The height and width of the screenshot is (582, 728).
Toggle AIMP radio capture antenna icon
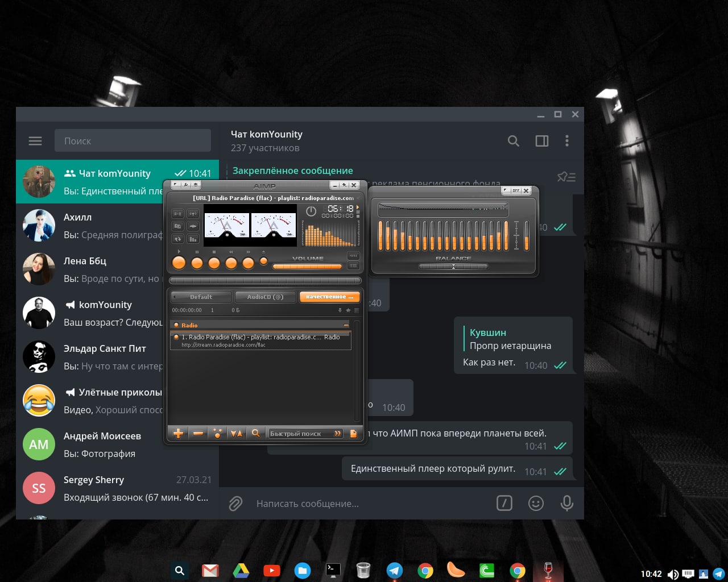(x=193, y=214)
